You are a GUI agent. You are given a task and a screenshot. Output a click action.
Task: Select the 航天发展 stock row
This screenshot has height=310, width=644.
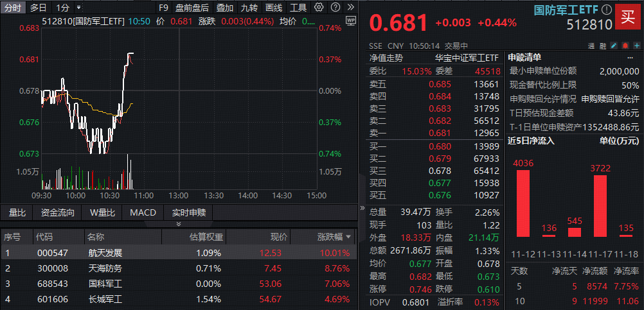(x=105, y=252)
